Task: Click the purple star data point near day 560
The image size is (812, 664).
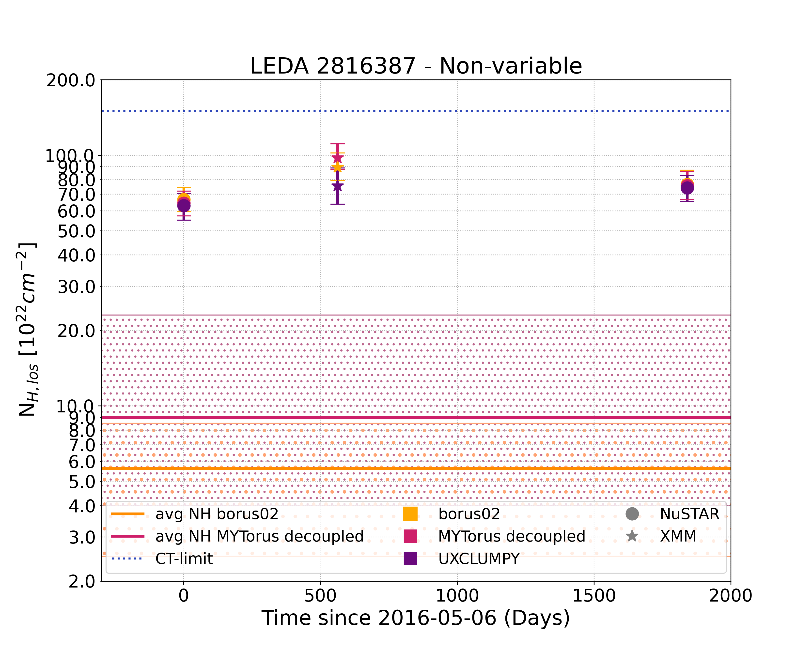Action: (338, 186)
